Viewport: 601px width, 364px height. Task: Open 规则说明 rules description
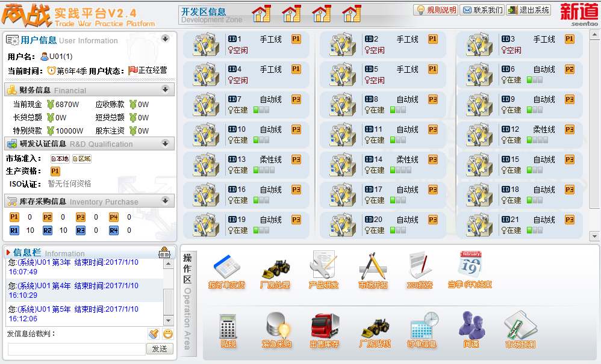(x=436, y=10)
